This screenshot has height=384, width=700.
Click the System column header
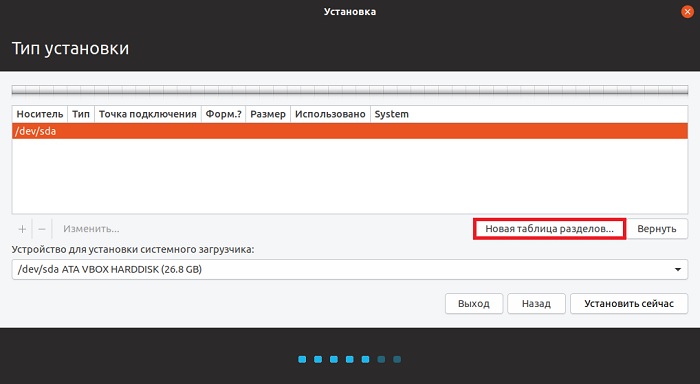(529, 114)
